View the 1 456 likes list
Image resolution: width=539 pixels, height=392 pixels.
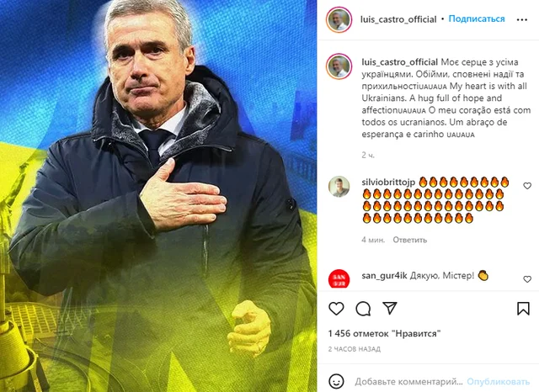pos(384,333)
